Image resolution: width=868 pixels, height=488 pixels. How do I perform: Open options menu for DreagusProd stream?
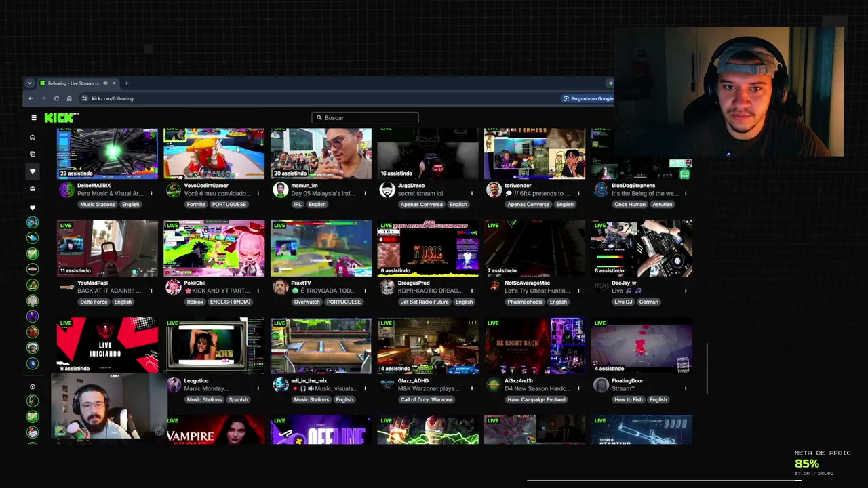[472, 291]
